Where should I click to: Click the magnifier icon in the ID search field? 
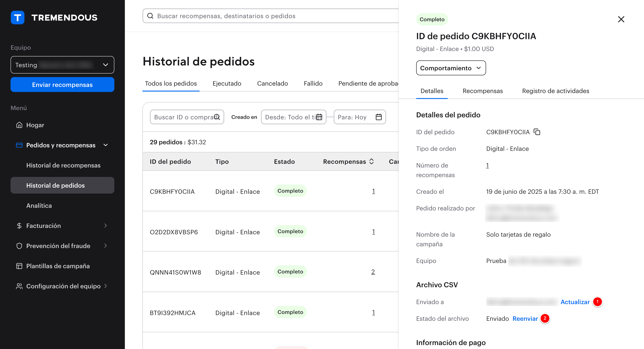pyautogui.click(x=217, y=117)
